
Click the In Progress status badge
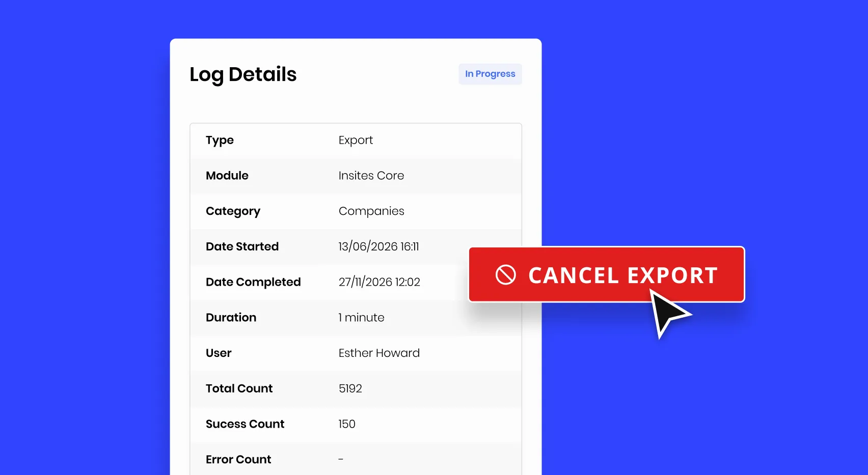tap(490, 74)
